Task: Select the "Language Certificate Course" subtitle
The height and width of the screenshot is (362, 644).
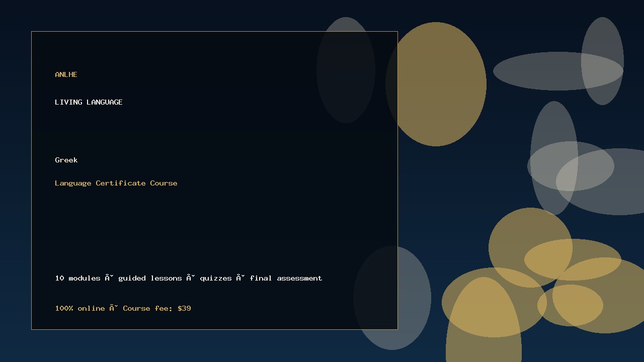Action: [x=116, y=183]
